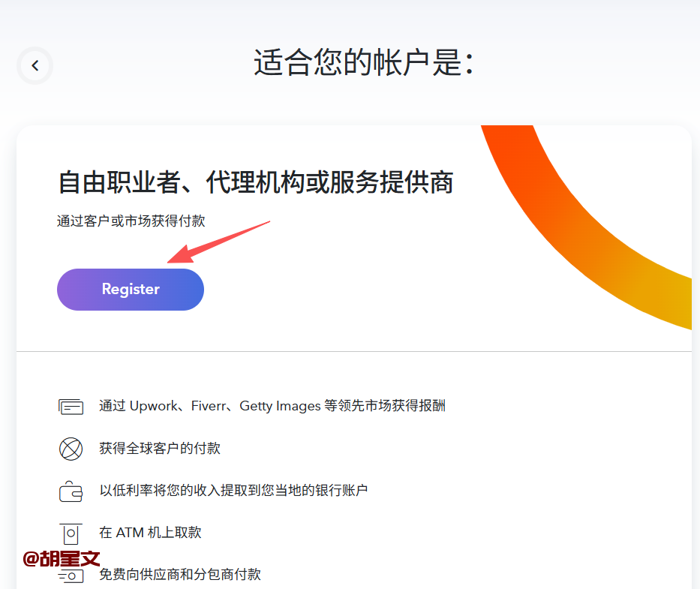700x589 pixels.
Task: Click the text 免费向供应商和分包商付款
Action: (x=180, y=575)
